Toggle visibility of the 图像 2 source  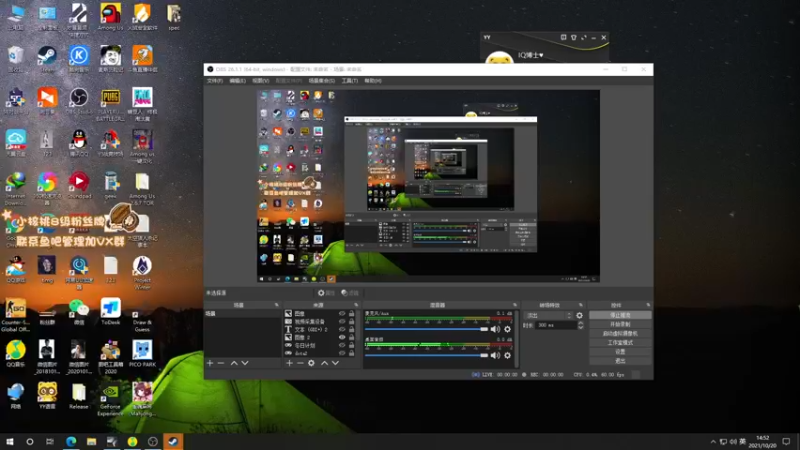coord(342,337)
